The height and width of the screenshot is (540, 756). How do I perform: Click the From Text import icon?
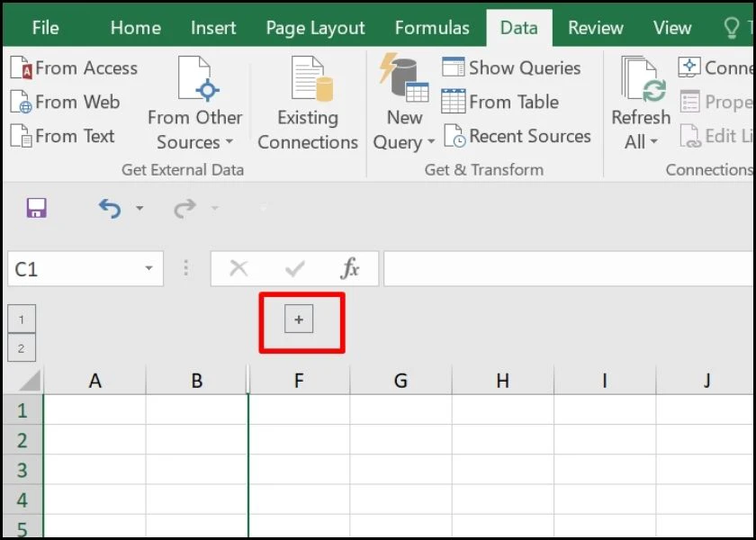coord(21,137)
